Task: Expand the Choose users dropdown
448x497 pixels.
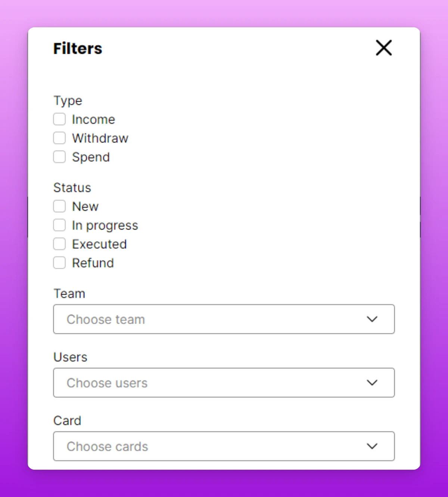Action: pos(224,383)
